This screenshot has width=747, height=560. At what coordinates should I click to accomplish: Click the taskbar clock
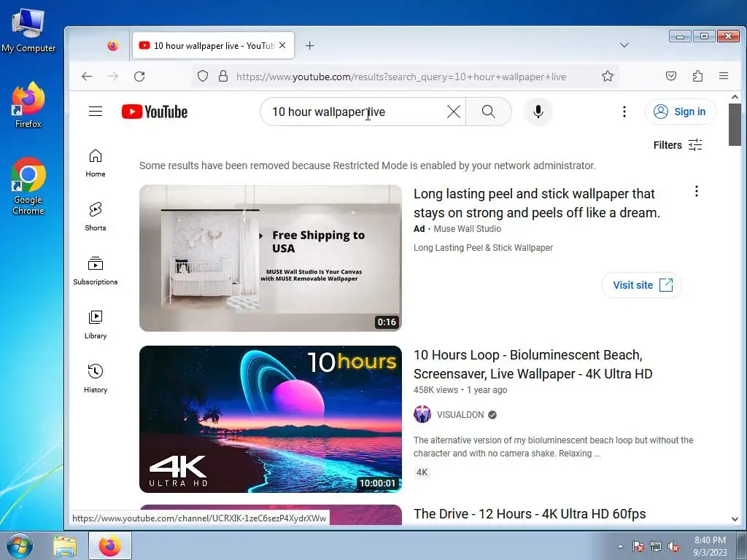[x=710, y=546]
